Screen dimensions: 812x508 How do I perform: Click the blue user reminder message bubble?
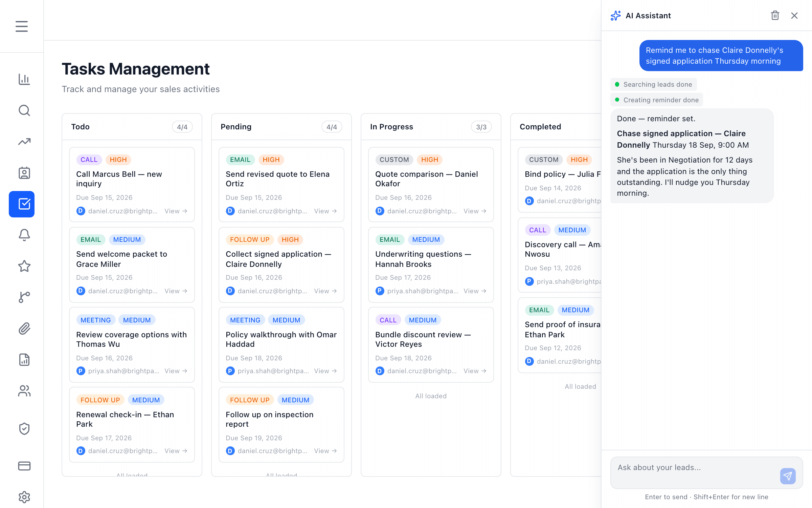click(721, 56)
